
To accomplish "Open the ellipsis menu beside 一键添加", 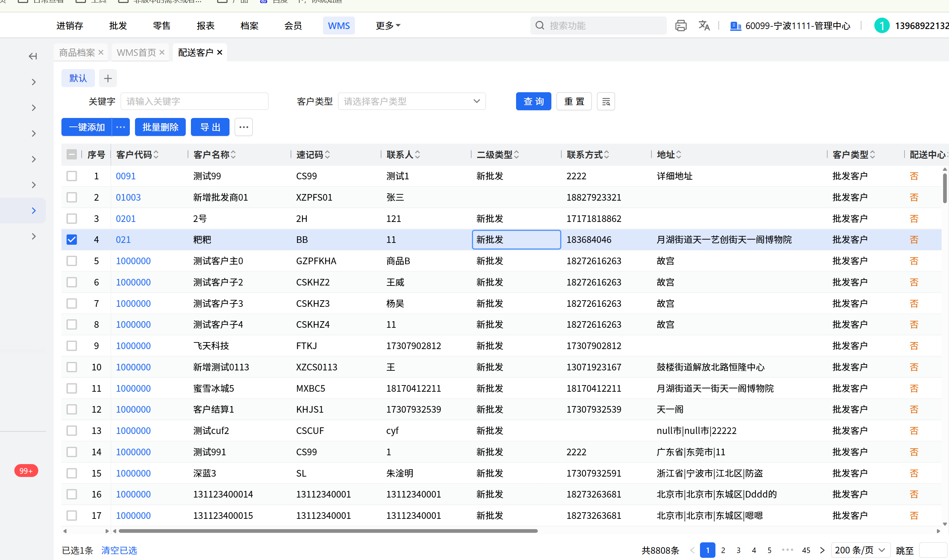I will coord(121,127).
